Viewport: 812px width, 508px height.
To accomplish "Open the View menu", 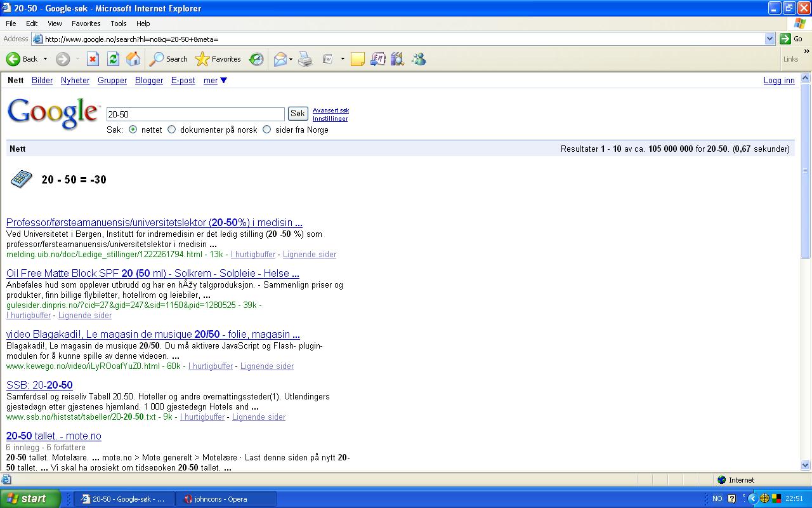I will (55, 23).
